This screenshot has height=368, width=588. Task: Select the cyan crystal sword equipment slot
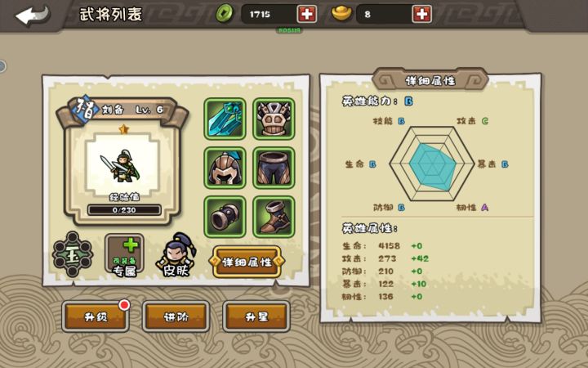point(225,119)
